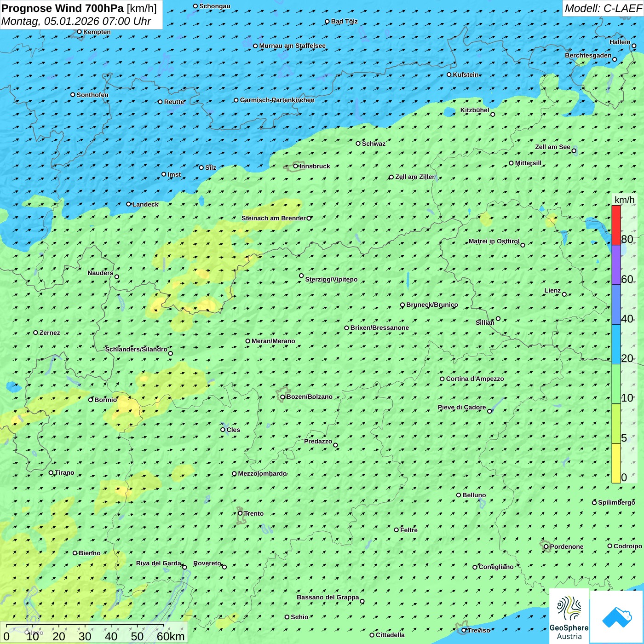Click the 'km/h' legend unit label

point(624,200)
